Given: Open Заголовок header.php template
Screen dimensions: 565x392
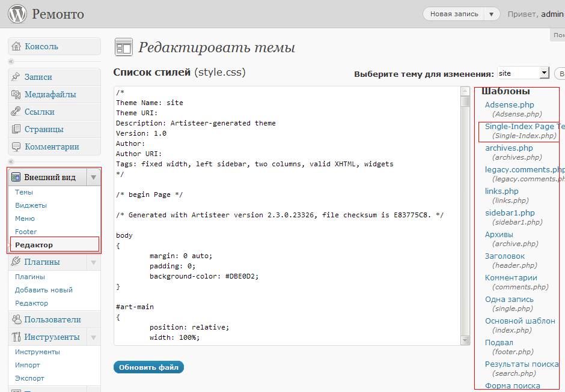Looking at the screenshot, I should pyautogui.click(x=505, y=256).
